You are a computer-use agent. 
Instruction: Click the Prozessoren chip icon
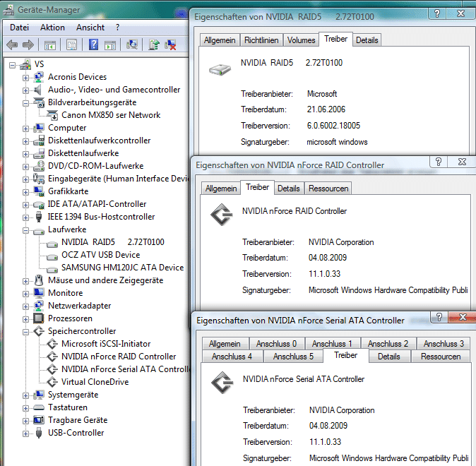click(x=39, y=318)
